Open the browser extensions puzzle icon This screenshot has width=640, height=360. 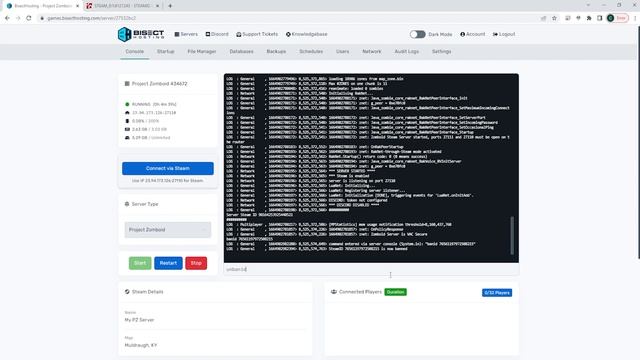point(589,18)
